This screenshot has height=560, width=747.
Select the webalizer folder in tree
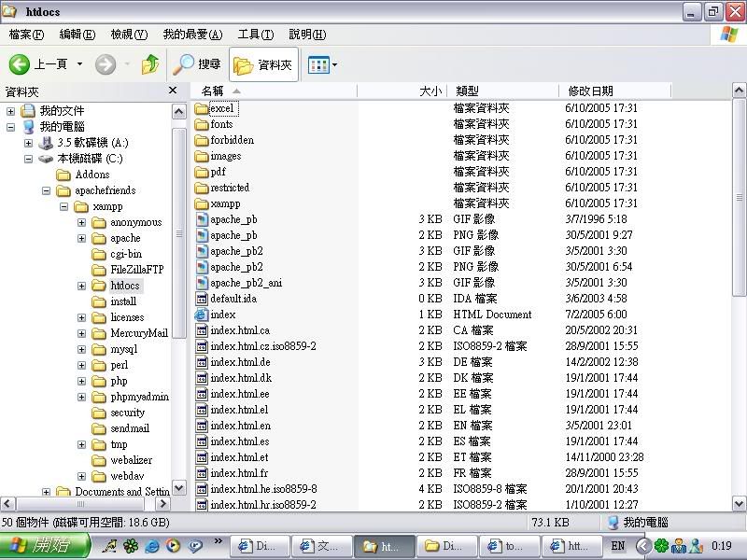coord(131,460)
